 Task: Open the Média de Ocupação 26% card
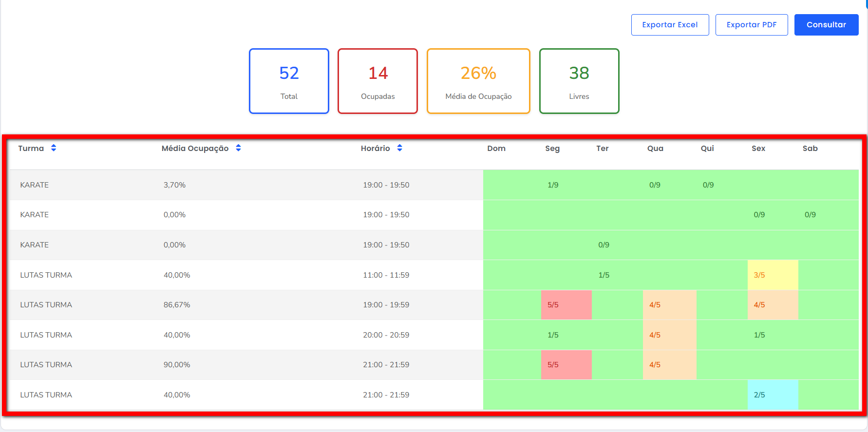tap(478, 81)
